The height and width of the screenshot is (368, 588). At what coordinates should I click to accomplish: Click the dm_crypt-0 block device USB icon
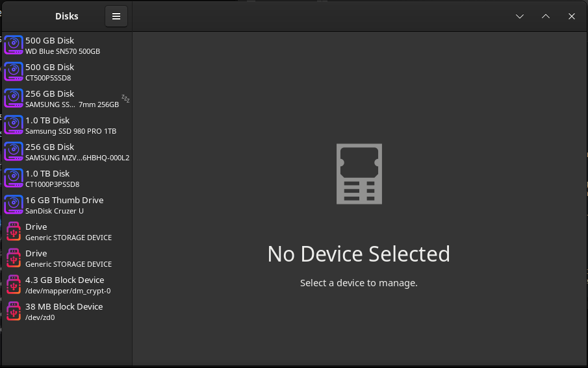[14, 284]
